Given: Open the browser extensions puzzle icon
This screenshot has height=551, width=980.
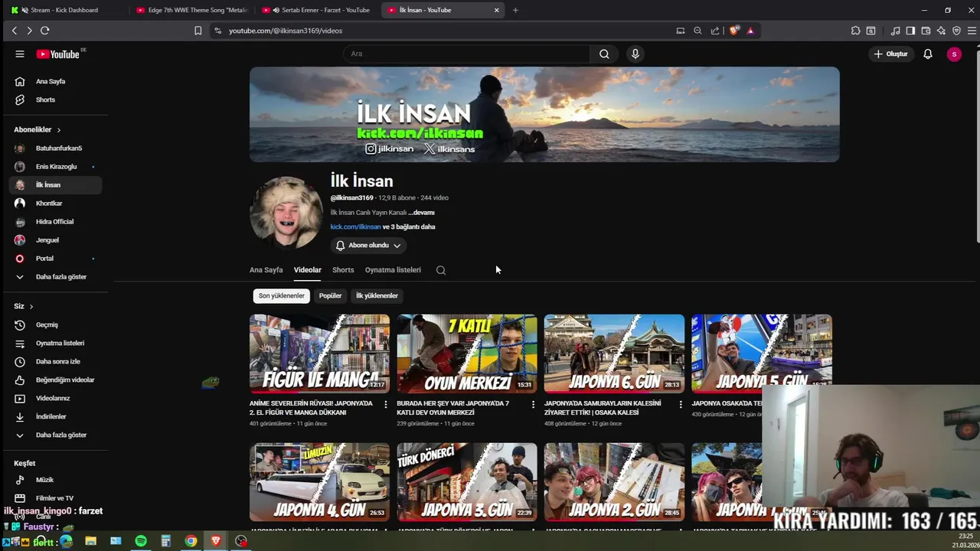Looking at the screenshot, I should [x=855, y=31].
